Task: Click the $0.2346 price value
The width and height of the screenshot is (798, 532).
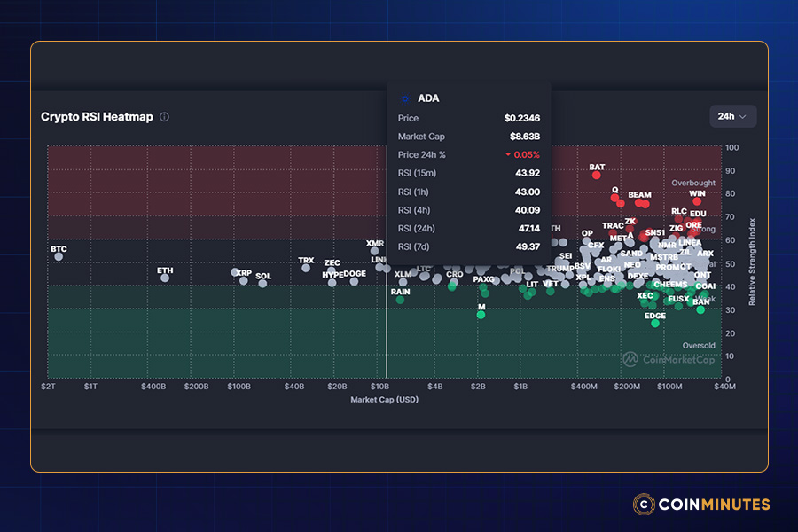Action: pos(521,118)
